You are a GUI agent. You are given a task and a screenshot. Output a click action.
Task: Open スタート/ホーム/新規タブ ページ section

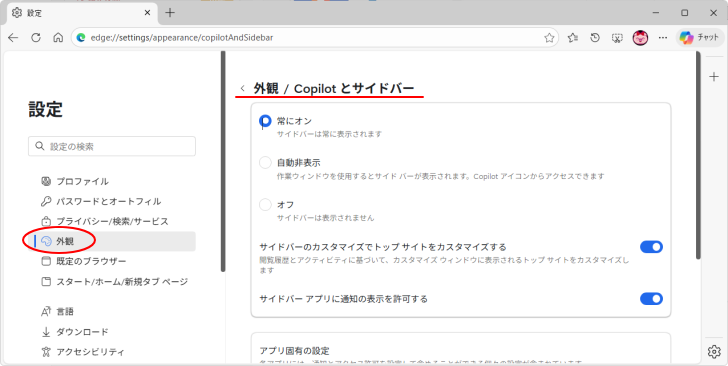pos(115,281)
